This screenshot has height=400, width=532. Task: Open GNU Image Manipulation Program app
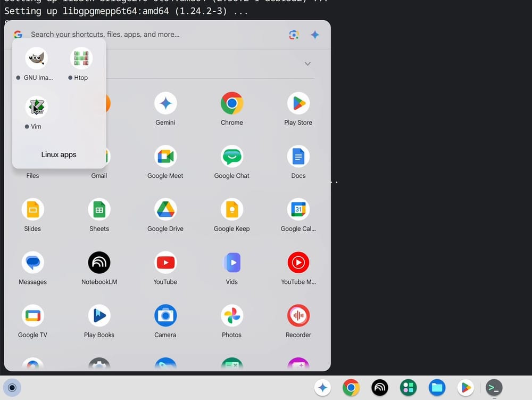tap(36, 59)
